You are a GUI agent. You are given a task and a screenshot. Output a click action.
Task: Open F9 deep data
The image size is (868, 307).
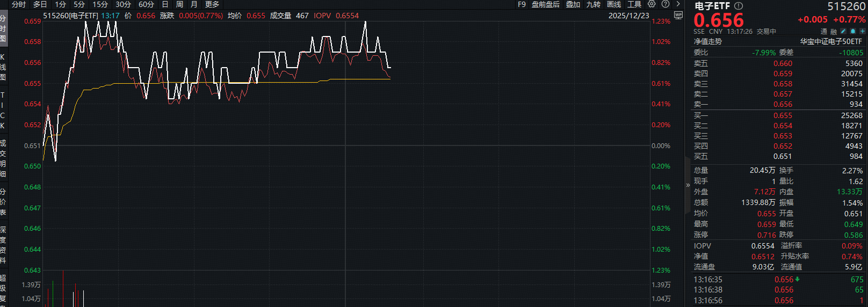(522, 4)
